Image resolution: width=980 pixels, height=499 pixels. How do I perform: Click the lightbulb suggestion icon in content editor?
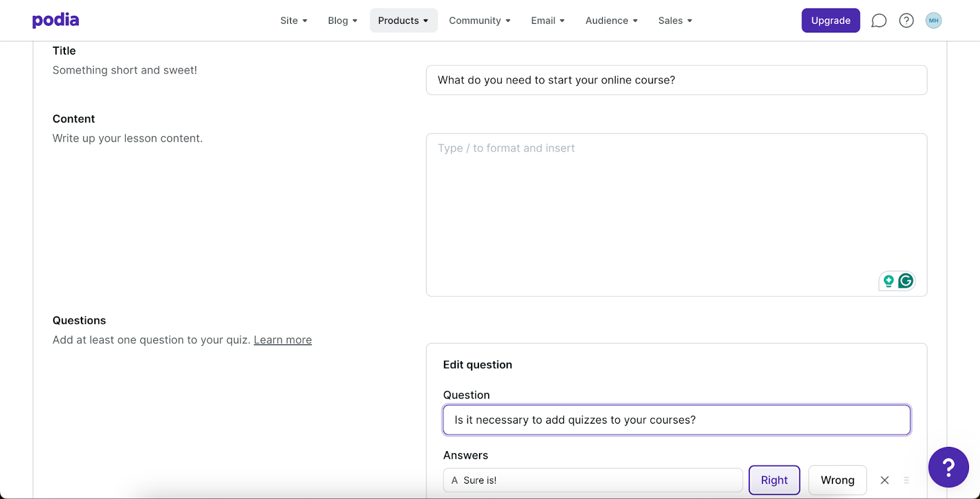(x=888, y=281)
